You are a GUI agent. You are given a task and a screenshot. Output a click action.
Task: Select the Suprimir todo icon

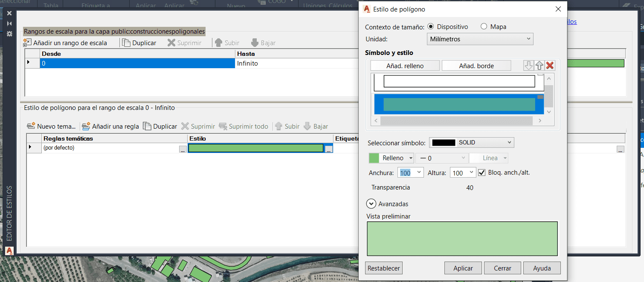223,126
